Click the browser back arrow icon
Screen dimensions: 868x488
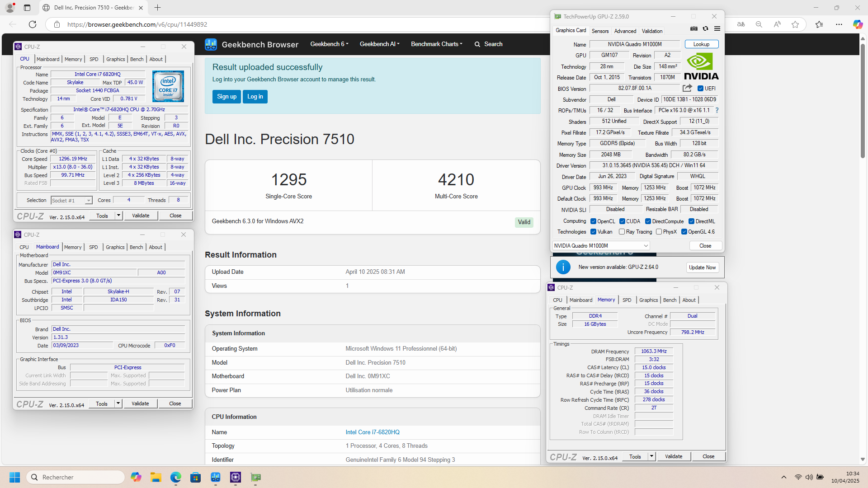[13, 24]
